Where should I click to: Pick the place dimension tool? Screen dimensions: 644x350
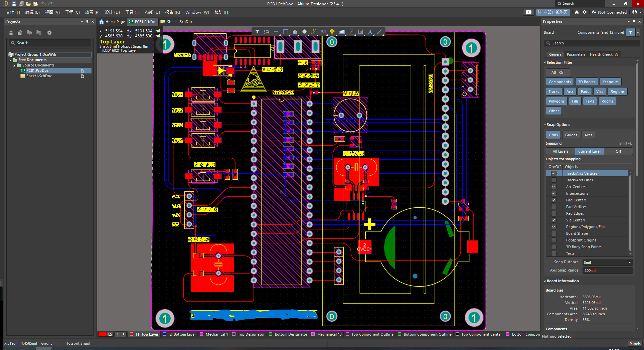click(361, 32)
